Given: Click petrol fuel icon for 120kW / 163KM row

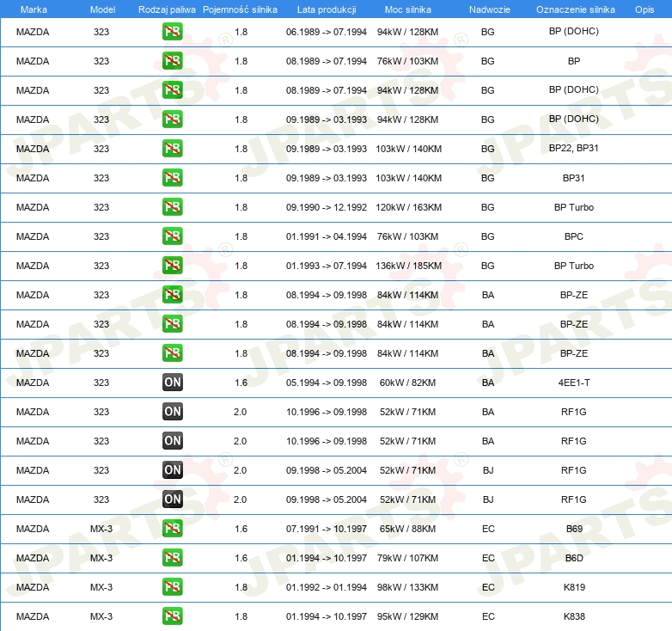Looking at the screenshot, I should [x=172, y=206].
